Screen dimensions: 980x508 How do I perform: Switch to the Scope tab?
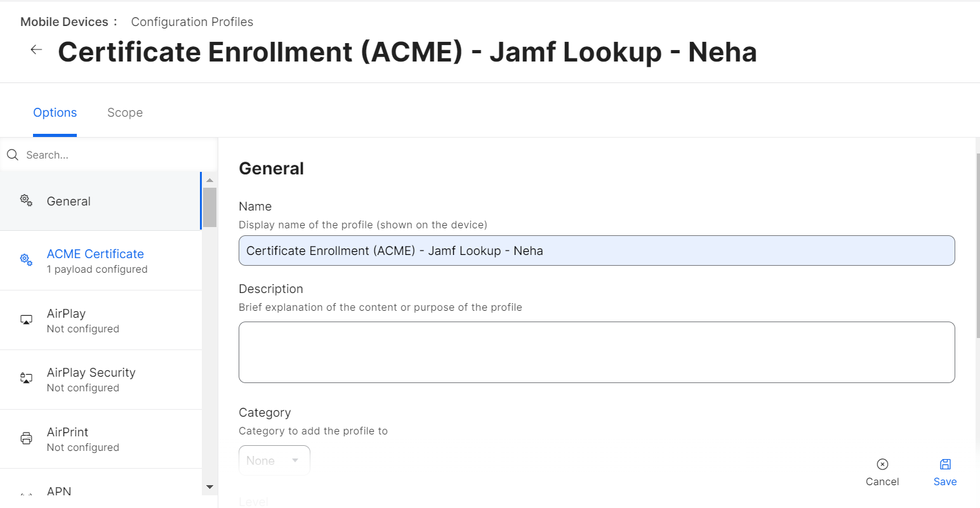(125, 113)
